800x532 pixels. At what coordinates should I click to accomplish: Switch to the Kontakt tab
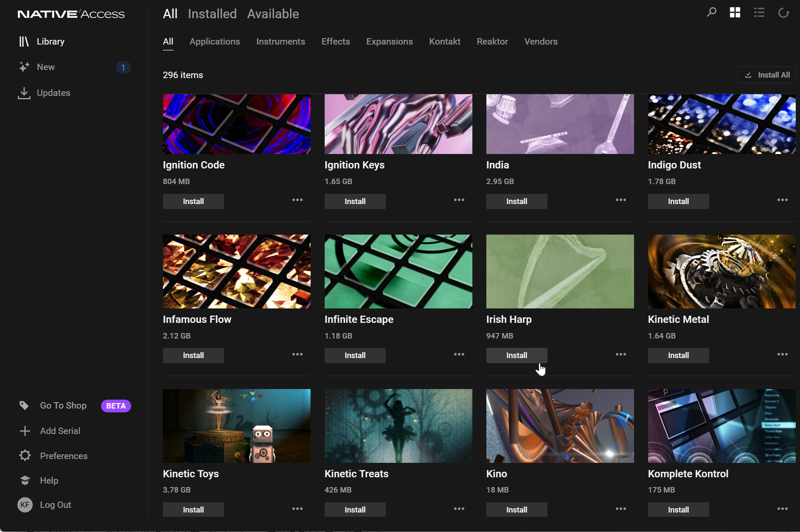(445, 42)
